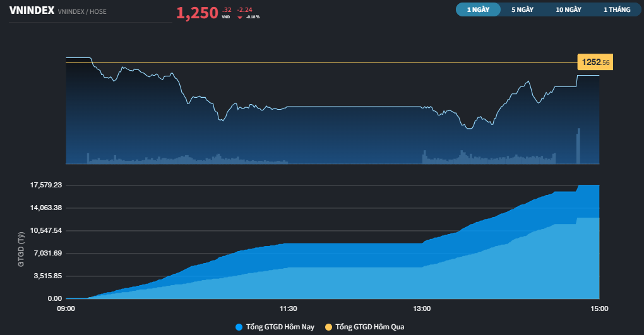Click the VNINDEX title text
This screenshot has width=644, height=335.
click(32, 10)
